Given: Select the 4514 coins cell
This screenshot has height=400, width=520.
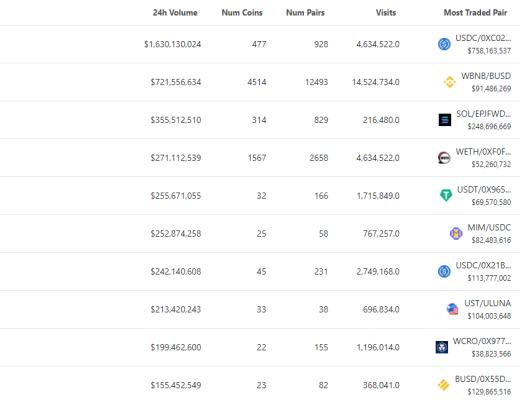Looking at the screenshot, I should click(x=257, y=82).
